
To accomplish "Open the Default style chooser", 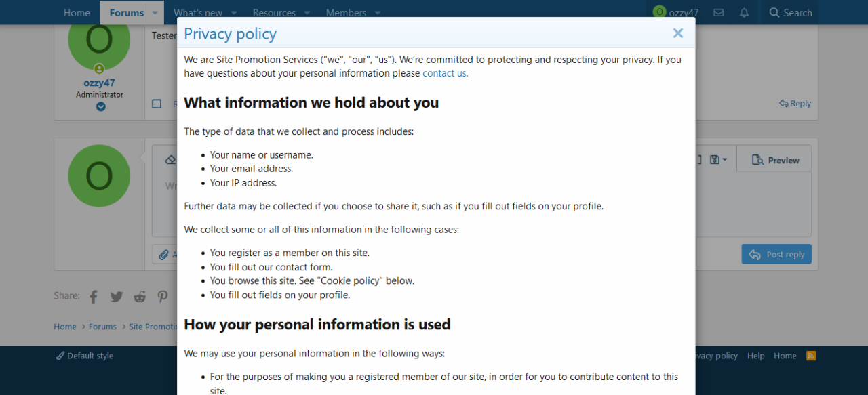I will pos(85,356).
